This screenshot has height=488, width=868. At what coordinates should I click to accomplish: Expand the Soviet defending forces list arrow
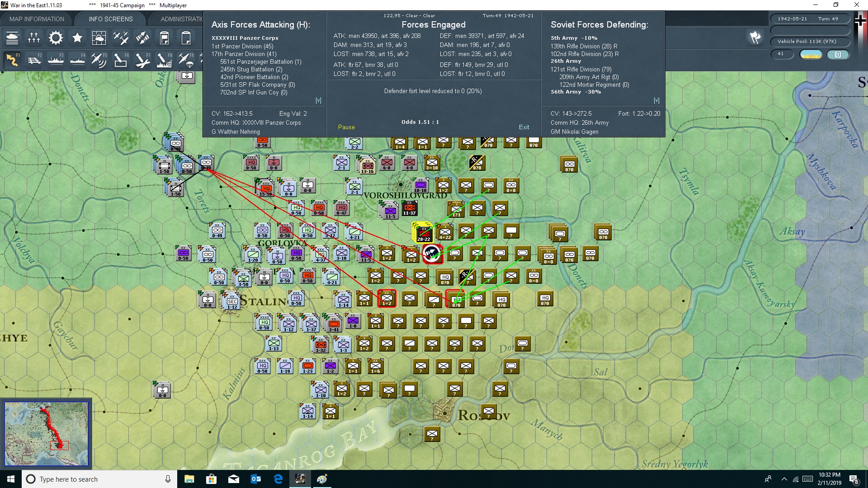click(x=656, y=100)
